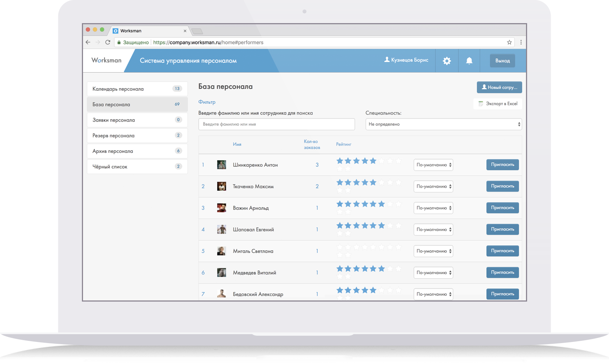This screenshot has height=364, width=609.
Task: Bookmark this page with the star icon
Action: coord(509,42)
